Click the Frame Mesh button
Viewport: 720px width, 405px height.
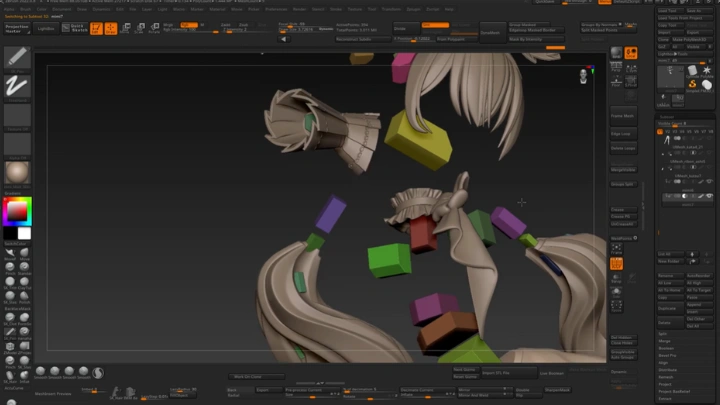pyautogui.click(x=623, y=116)
